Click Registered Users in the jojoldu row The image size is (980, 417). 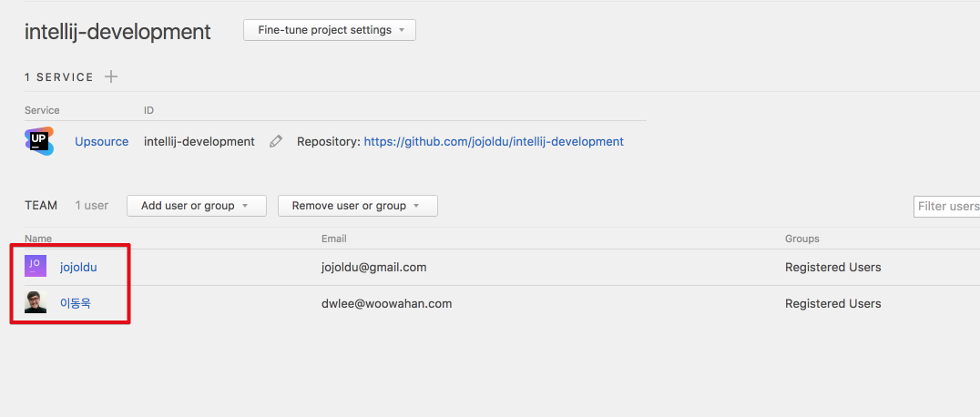[833, 268]
